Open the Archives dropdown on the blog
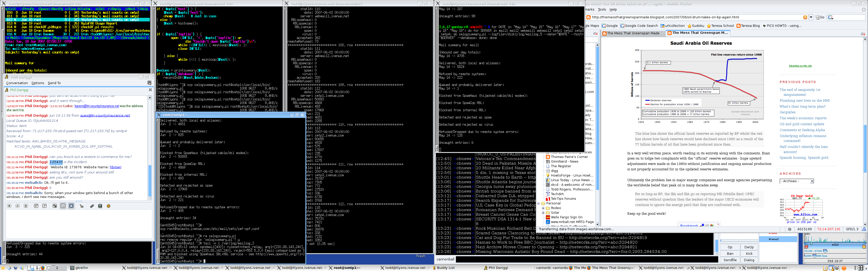Image resolution: width=868 pixels, height=271 pixels. coord(796,181)
